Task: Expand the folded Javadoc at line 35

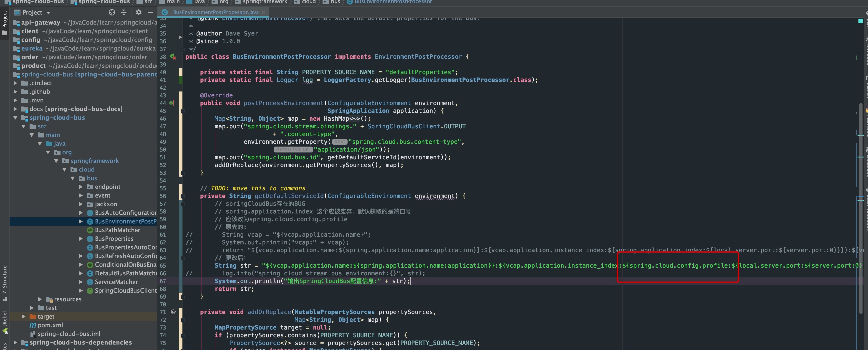Action: [x=181, y=37]
